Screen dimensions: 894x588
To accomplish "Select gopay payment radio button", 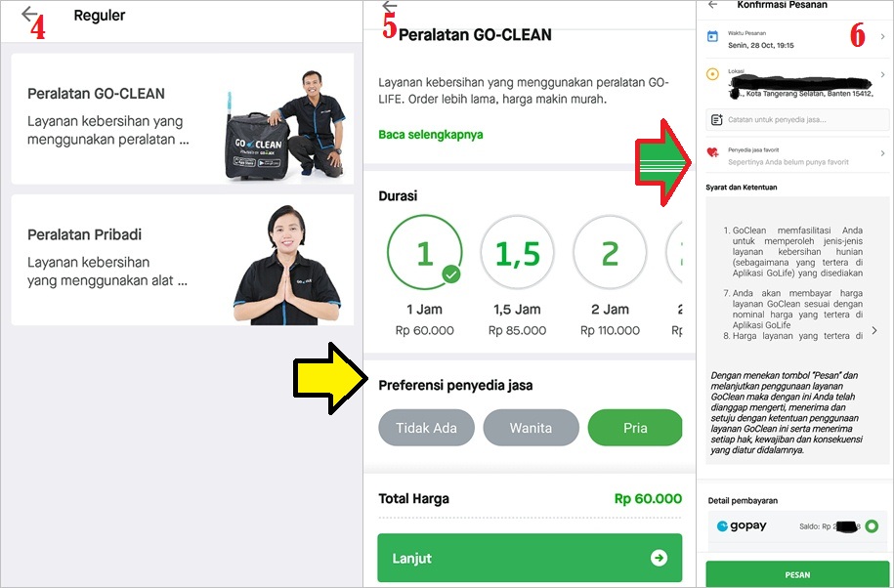I will tap(872, 526).
